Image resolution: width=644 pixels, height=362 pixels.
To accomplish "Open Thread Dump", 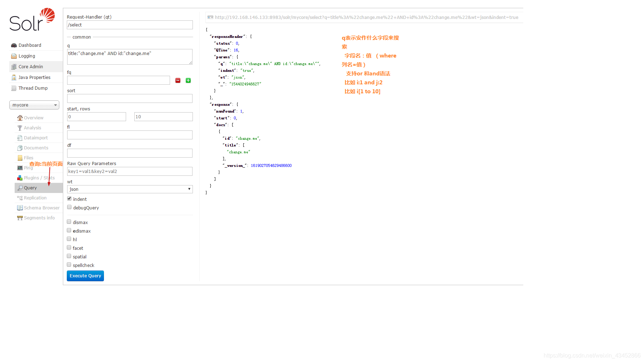I will pos(33,88).
